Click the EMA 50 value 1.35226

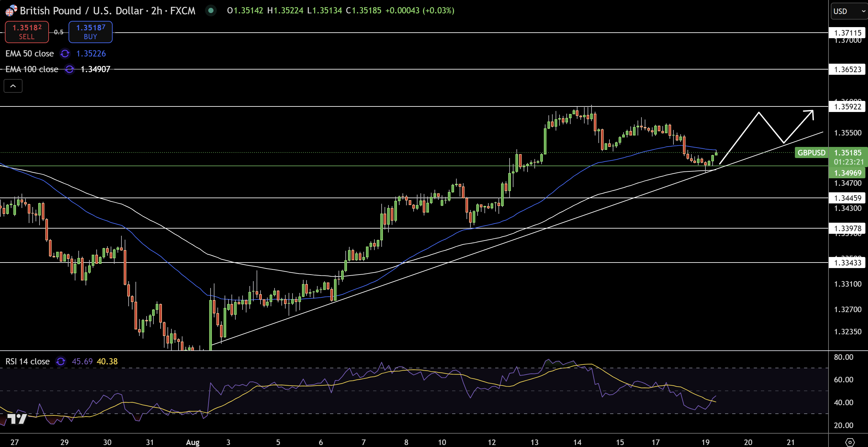91,54
